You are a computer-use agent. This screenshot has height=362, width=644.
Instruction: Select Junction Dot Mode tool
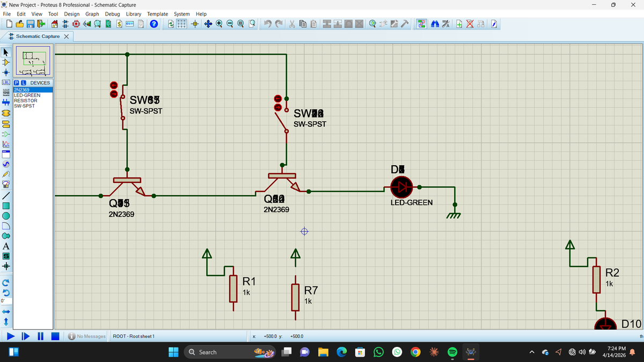(x=6, y=72)
